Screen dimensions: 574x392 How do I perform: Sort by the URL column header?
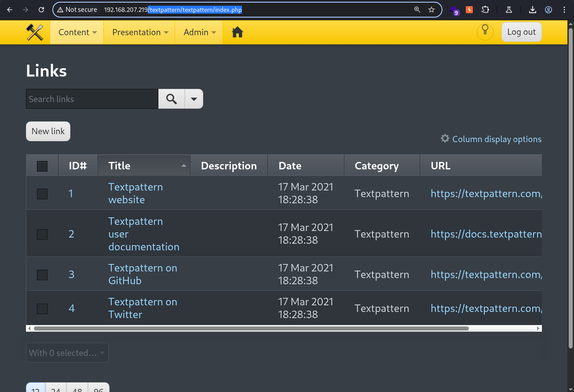coord(441,166)
